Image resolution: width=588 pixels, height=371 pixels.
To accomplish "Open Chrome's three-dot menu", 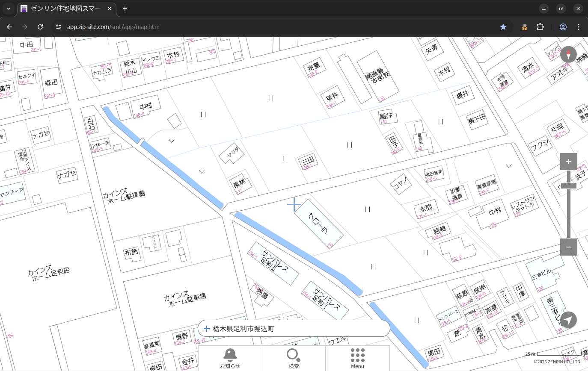I will coord(579,27).
